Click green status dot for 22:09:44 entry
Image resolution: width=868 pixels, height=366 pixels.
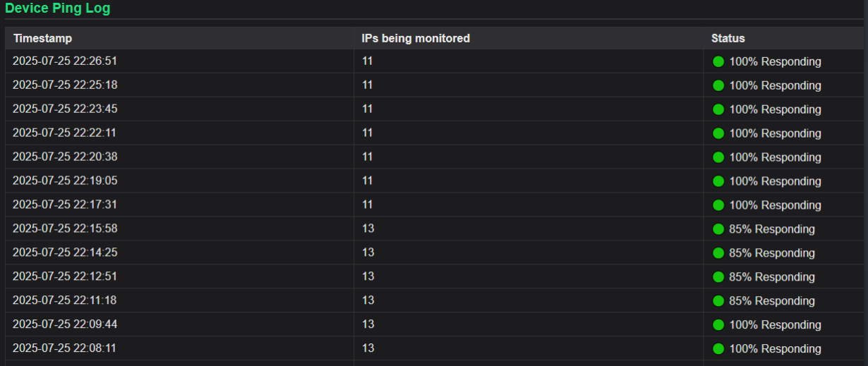point(718,325)
